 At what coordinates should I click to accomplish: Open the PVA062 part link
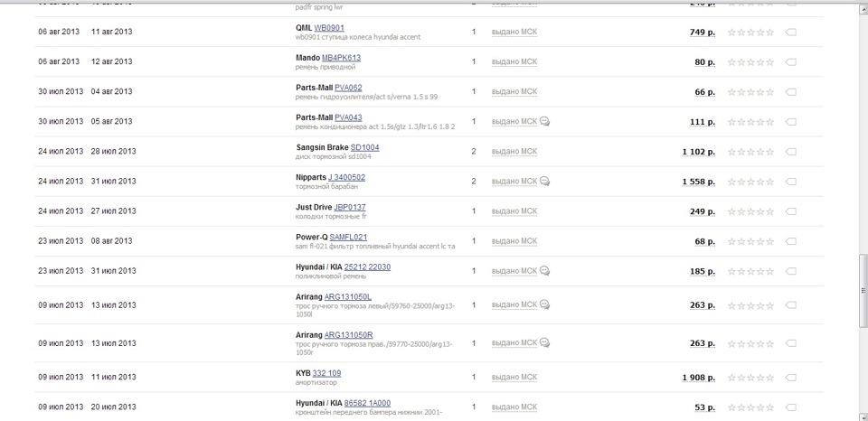(348, 88)
